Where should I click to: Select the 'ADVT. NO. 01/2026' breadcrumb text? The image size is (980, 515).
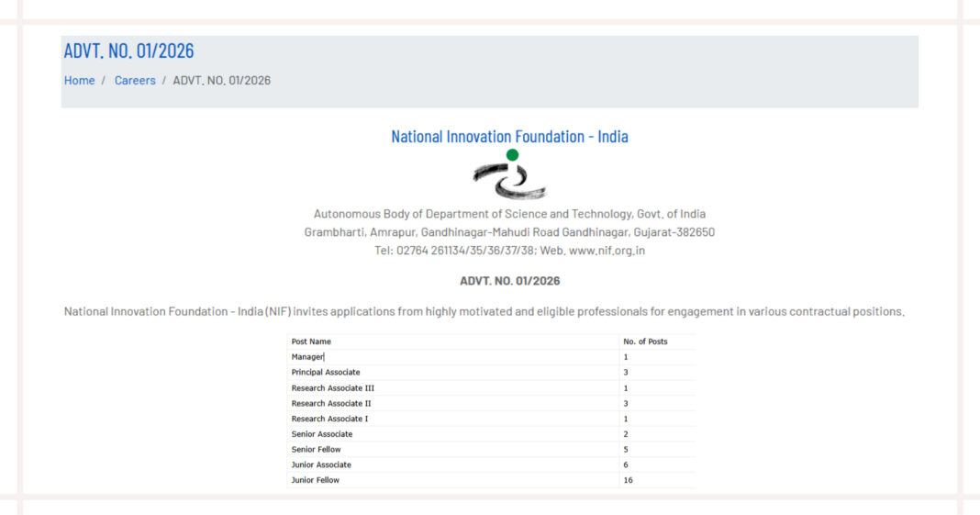click(222, 80)
